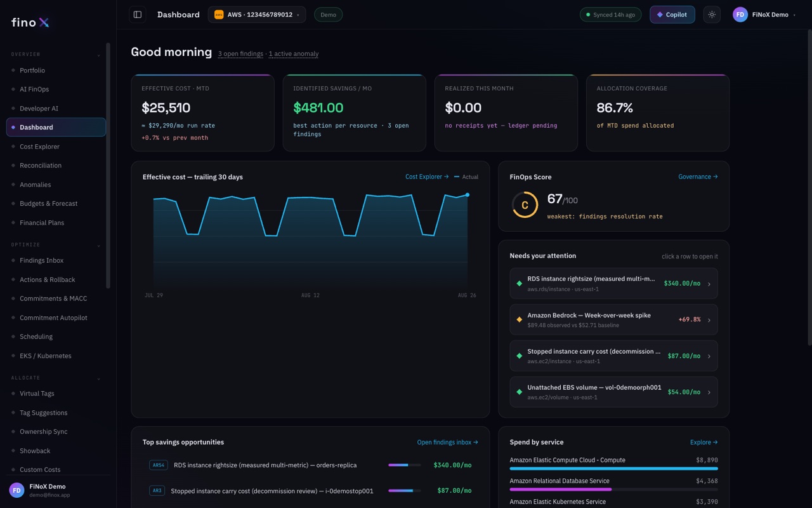Open Developer AI in sidebar
Screen dimensions: 812x508
56,109
